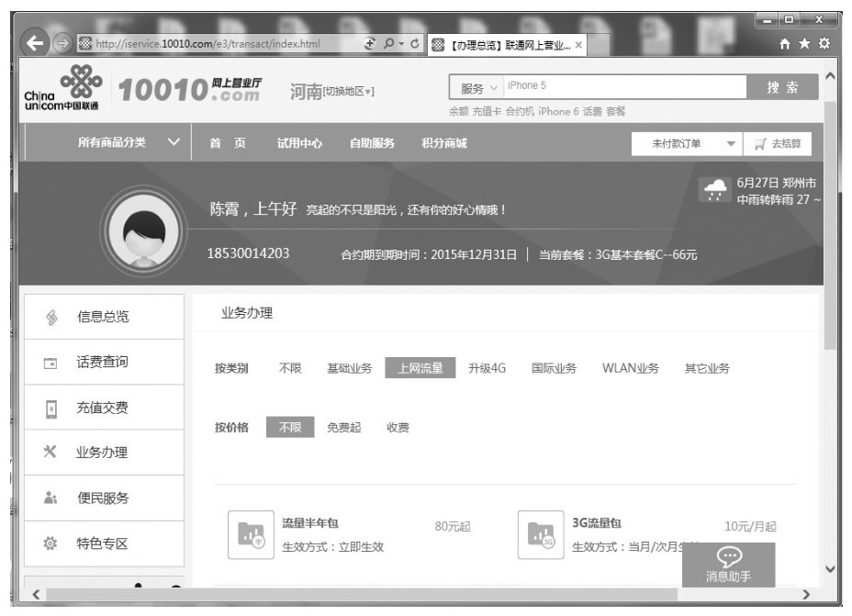
Task: Click the 搜索 search button
Action: pyautogui.click(x=782, y=87)
